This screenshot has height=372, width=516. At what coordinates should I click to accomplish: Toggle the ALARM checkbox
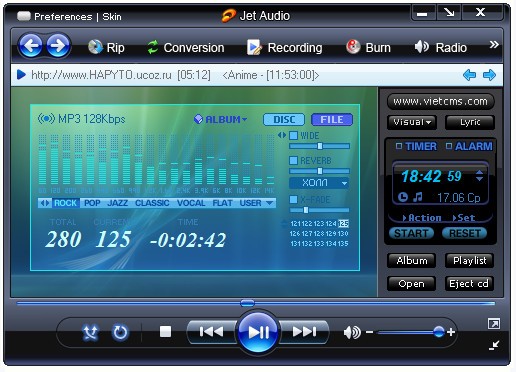[449, 146]
